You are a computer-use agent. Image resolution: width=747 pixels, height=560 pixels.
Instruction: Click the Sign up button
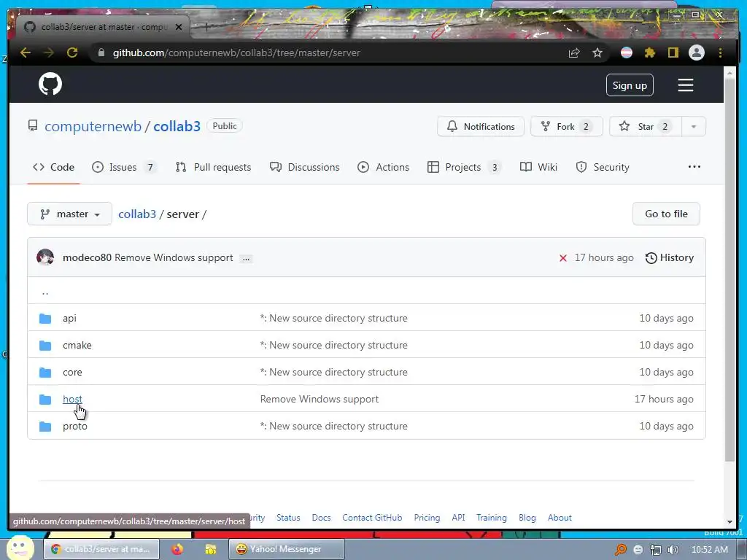click(x=630, y=85)
